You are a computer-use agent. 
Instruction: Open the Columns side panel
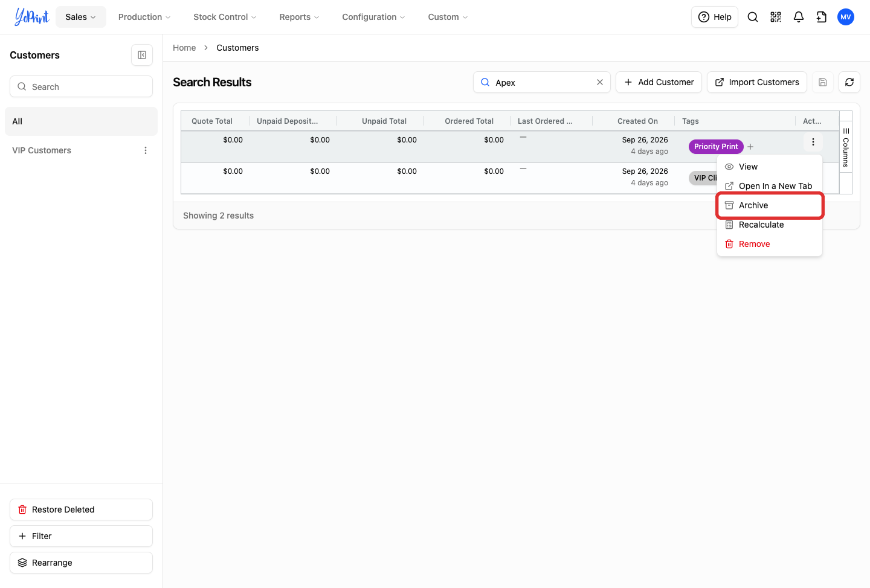click(846, 147)
